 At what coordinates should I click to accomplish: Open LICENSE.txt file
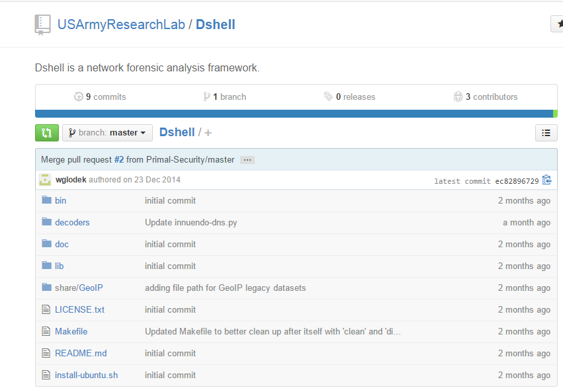pos(79,309)
